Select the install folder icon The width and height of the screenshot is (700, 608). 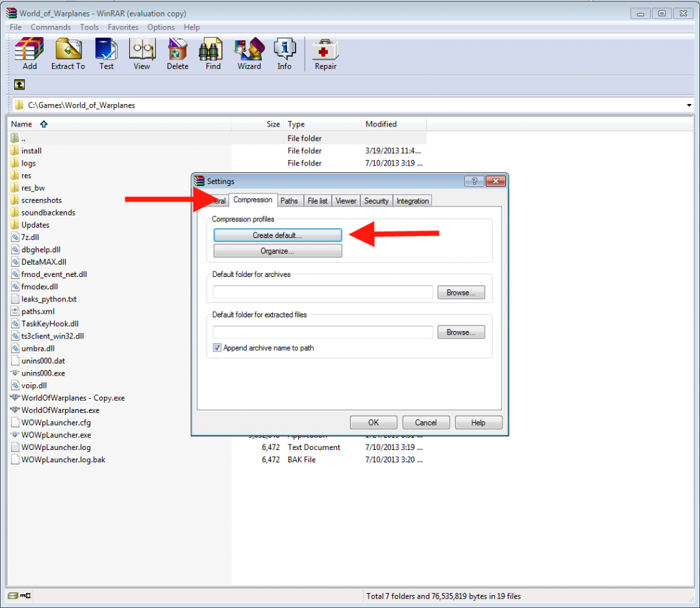[x=15, y=150]
